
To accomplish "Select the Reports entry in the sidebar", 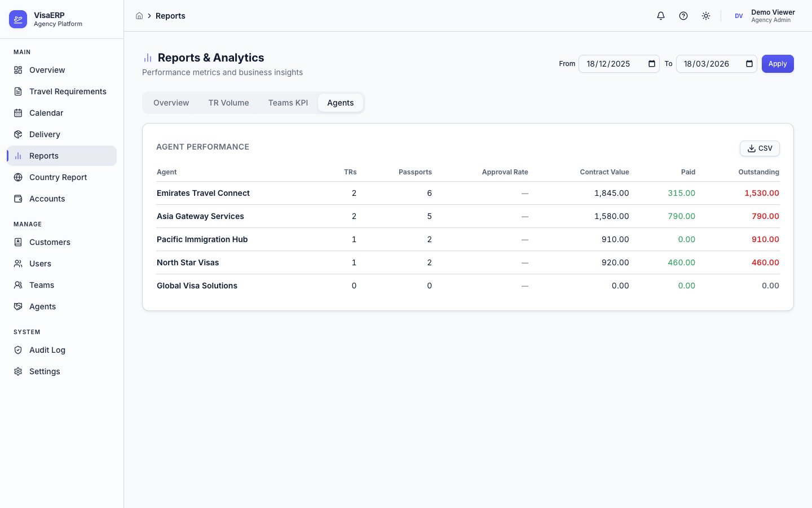I will coord(44,155).
